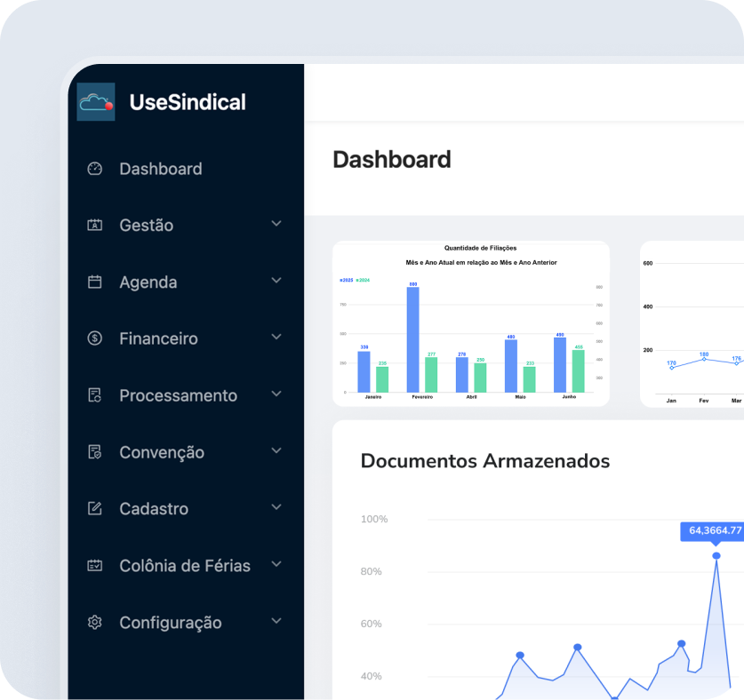Click the 2024 legend entry in chart

coord(363,280)
